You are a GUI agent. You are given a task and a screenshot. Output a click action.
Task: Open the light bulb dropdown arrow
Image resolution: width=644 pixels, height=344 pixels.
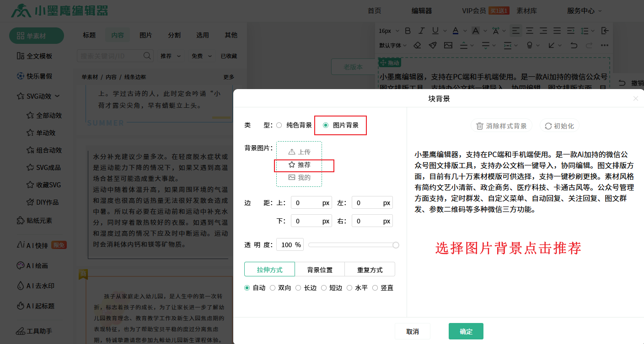538,45
